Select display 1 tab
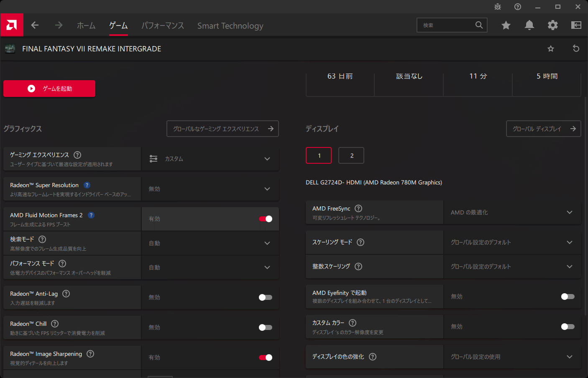 [x=319, y=155]
